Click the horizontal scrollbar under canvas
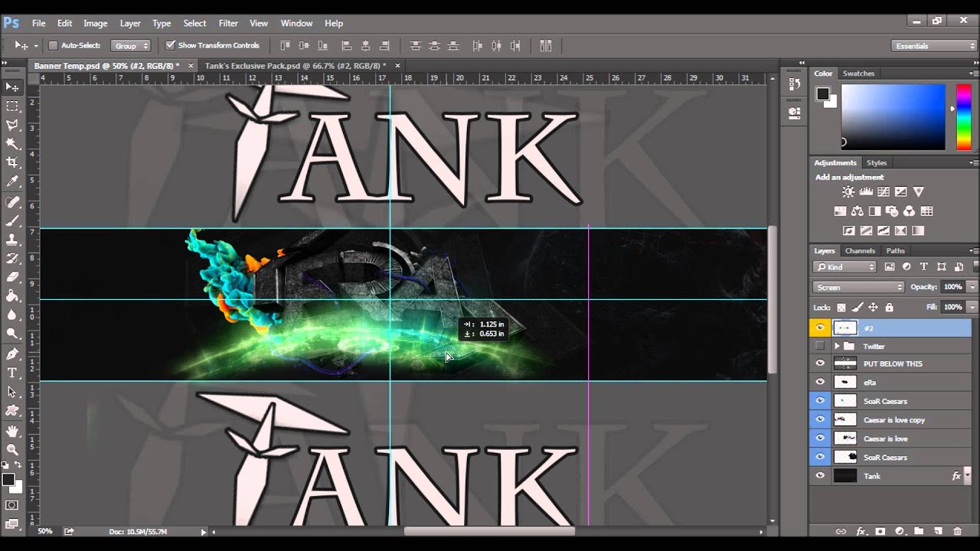Image resolution: width=980 pixels, height=551 pixels. [489, 531]
